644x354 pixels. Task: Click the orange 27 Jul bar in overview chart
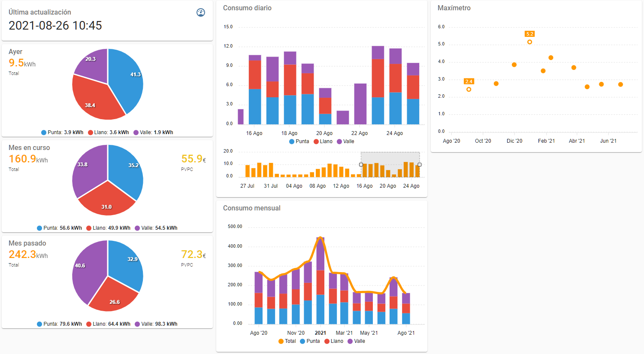(x=248, y=171)
